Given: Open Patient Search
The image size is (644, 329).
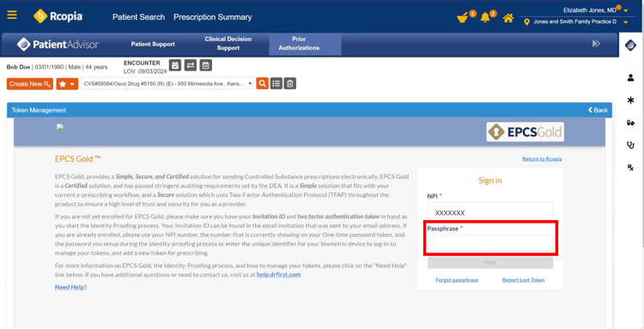Looking at the screenshot, I should click(x=138, y=17).
